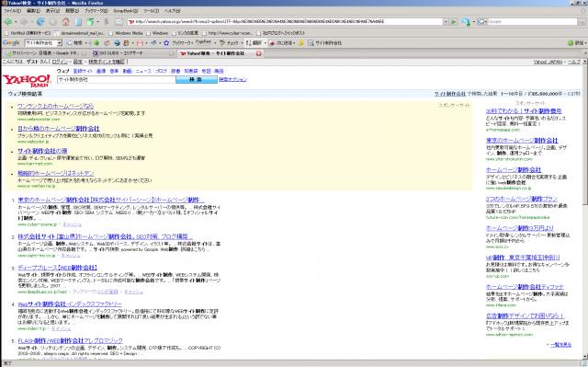
Task: Click the Yahoo! JAPAN link at top right
Action: coord(548,62)
